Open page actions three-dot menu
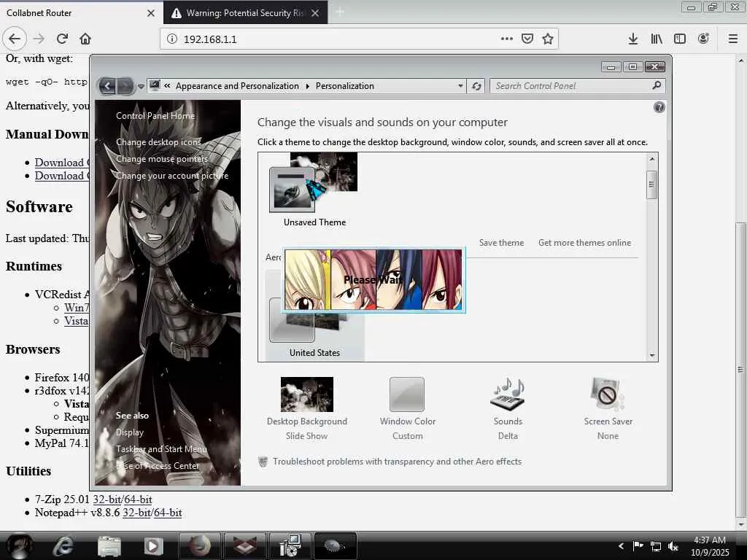Viewport: 747px width, 560px height. tap(506, 39)
